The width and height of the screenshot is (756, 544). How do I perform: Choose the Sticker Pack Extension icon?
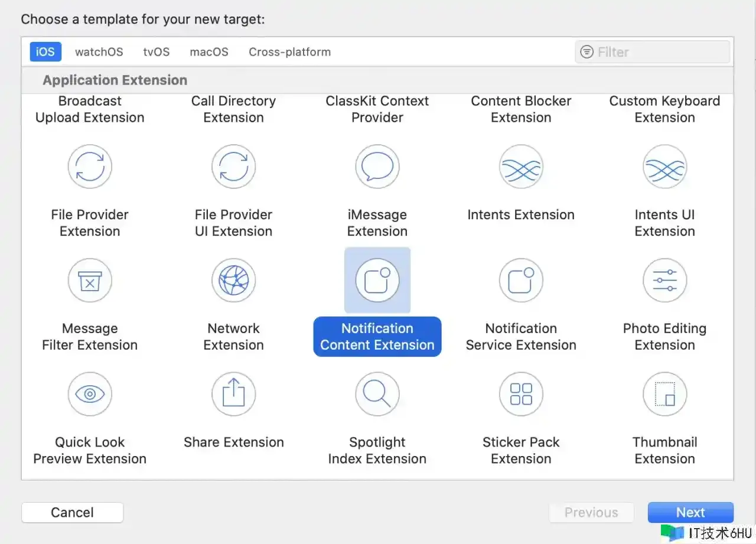(x=521, y=394)
